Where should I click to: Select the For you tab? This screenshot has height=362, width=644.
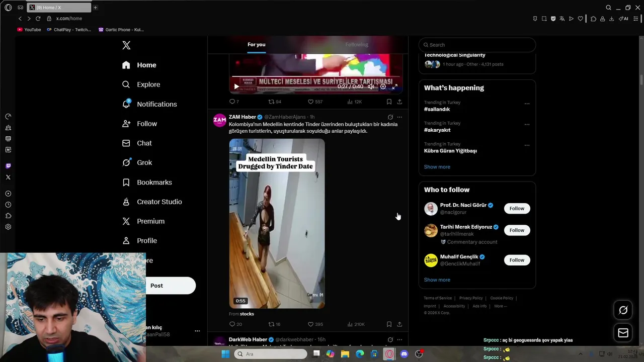(257, 45)
